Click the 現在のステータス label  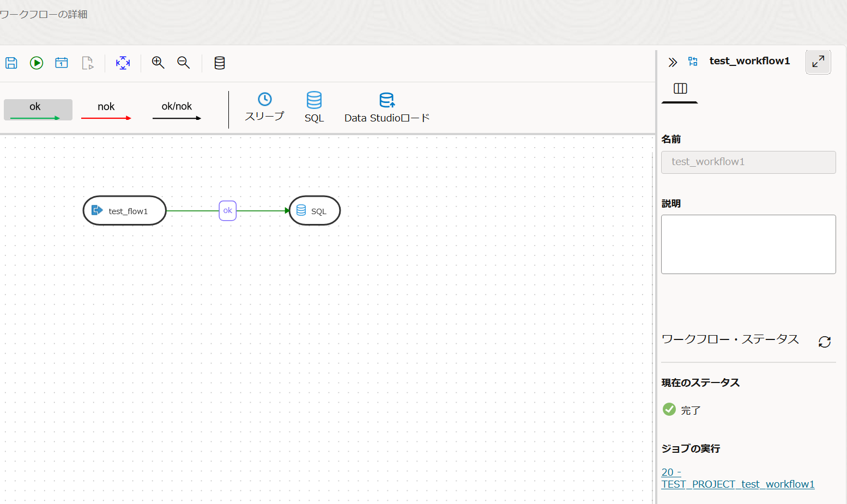[700, 382]
